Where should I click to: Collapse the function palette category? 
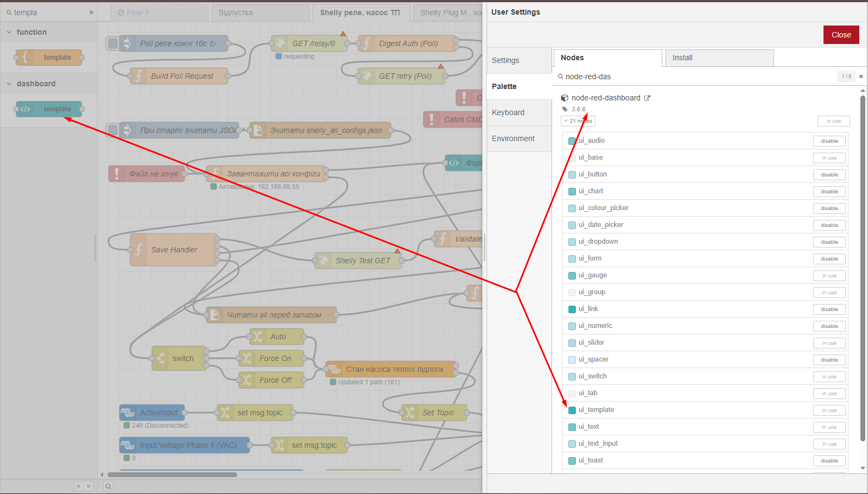[x=9, y=32]
